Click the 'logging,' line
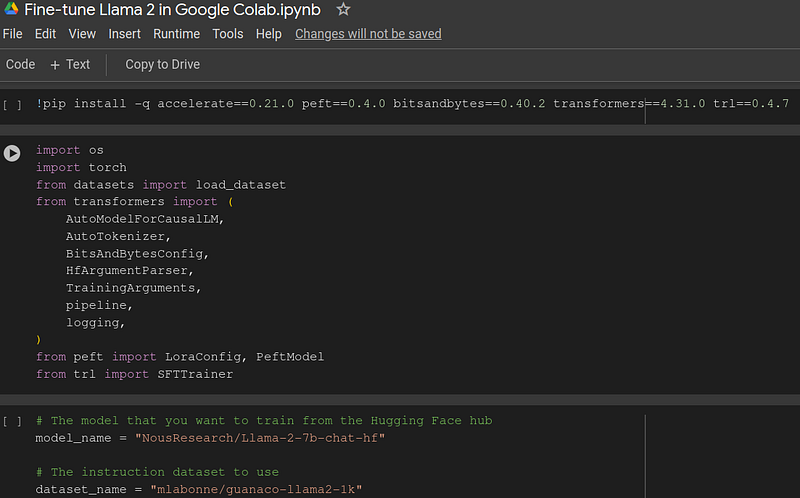800x498 pixels. pos(95,322)
